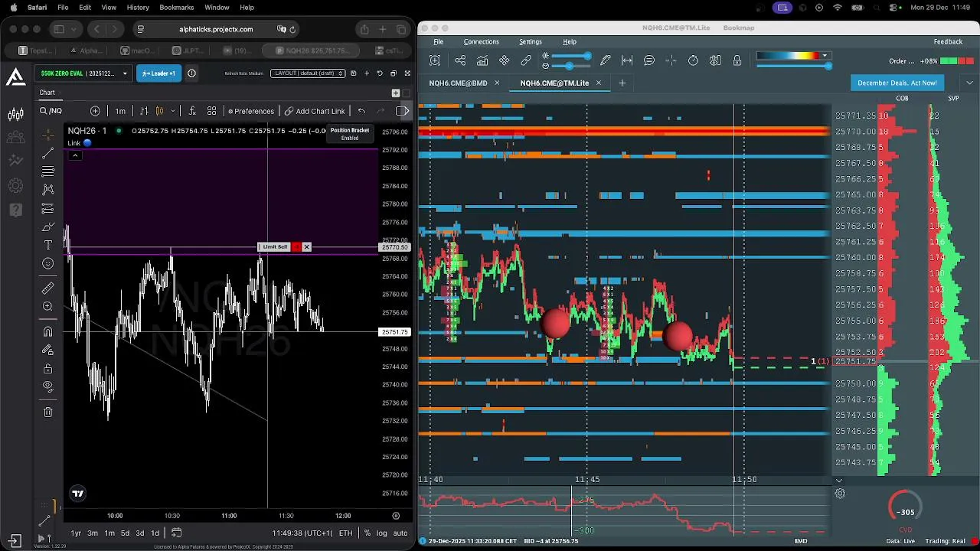Viewport: 980px width, 551px height.
Task: Open Bookmap chart screenshot capture icon
Action: point(435,60)
